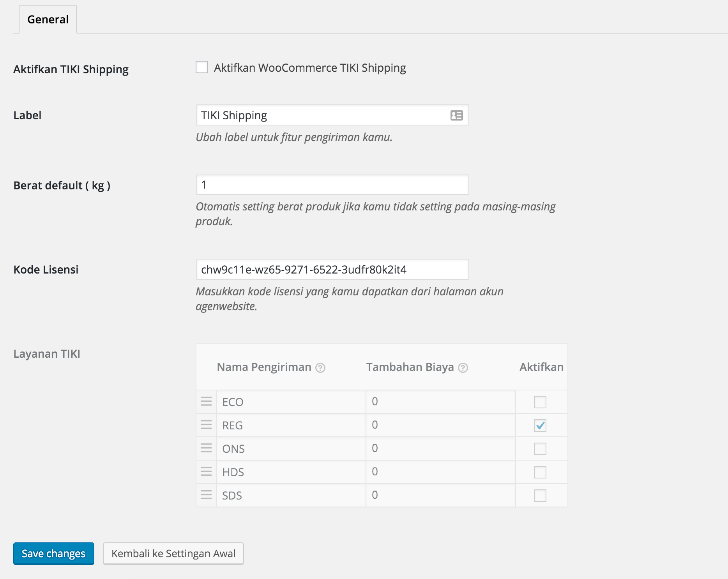Click Kembali ke Settingan Awal button

(173, 553)
